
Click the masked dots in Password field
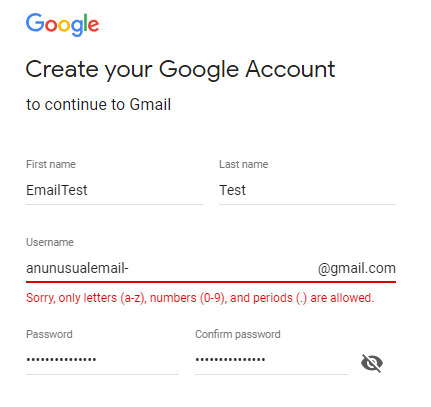tap(61, 360)
